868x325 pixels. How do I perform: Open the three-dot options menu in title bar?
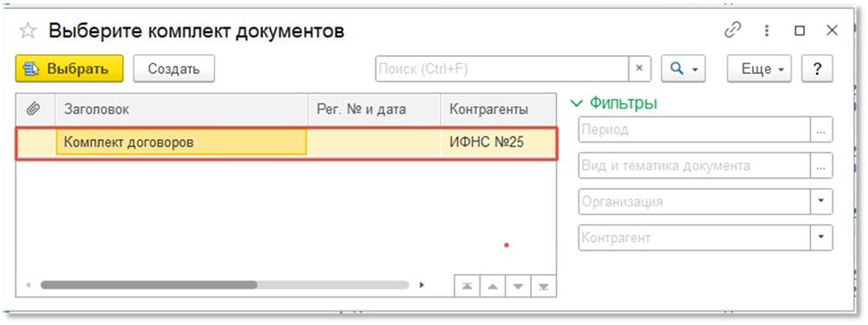[x=766, y=30]
